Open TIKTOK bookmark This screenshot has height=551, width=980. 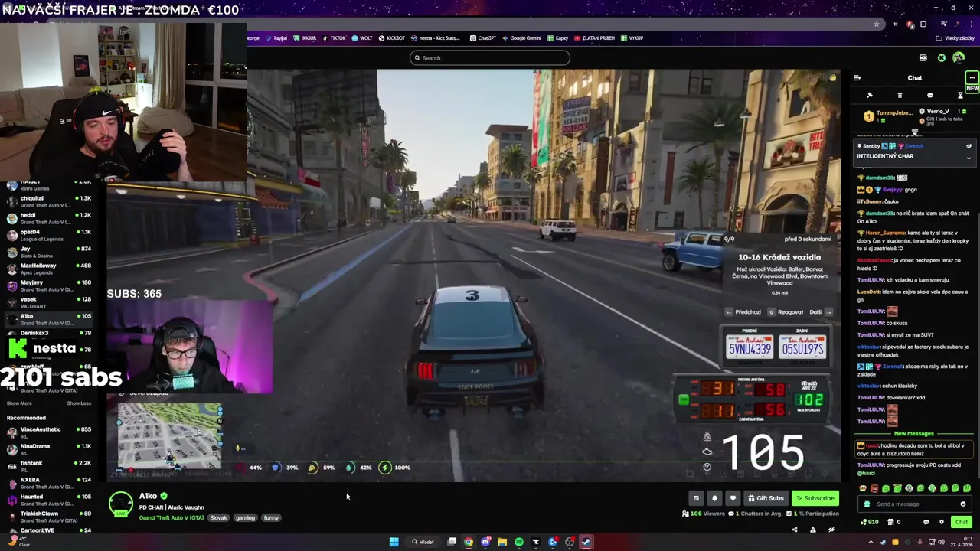(334, 38)
